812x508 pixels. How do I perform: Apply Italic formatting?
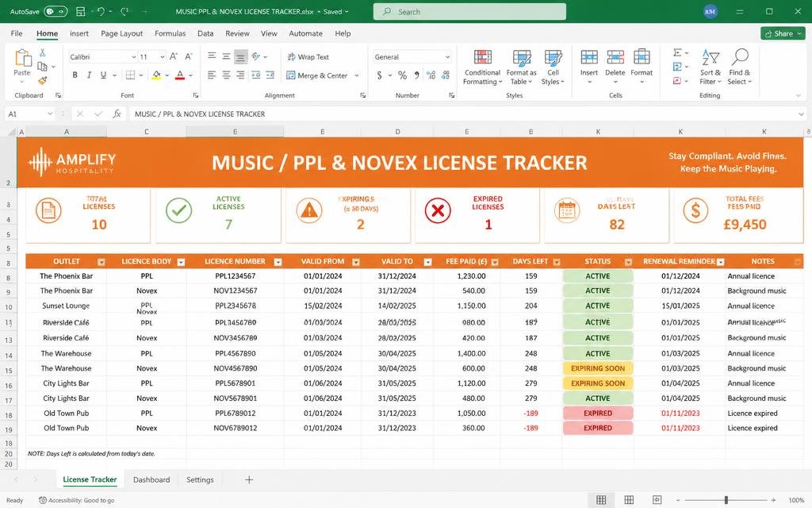[89, 75]
